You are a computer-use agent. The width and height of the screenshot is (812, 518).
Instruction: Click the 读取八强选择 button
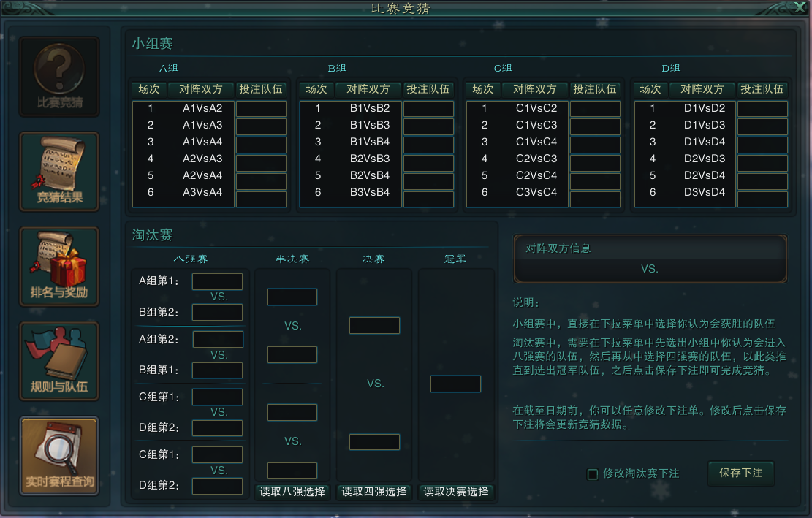(x=292, y=492)
